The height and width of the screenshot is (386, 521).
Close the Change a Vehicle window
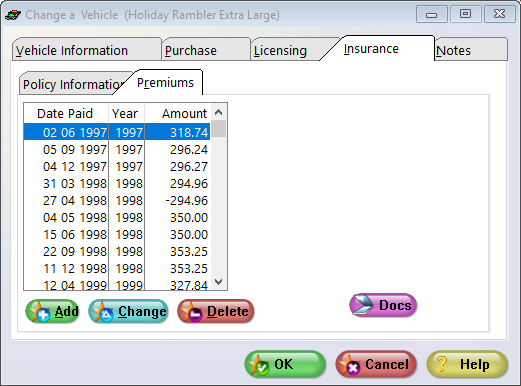[500, 14]
